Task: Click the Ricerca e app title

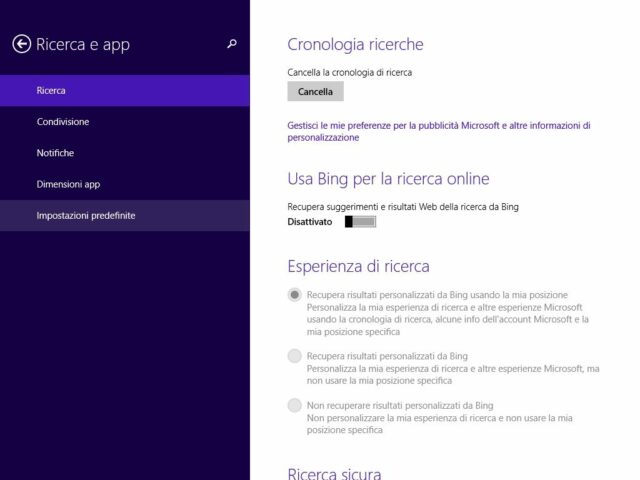Action: (x=83, y=44)
